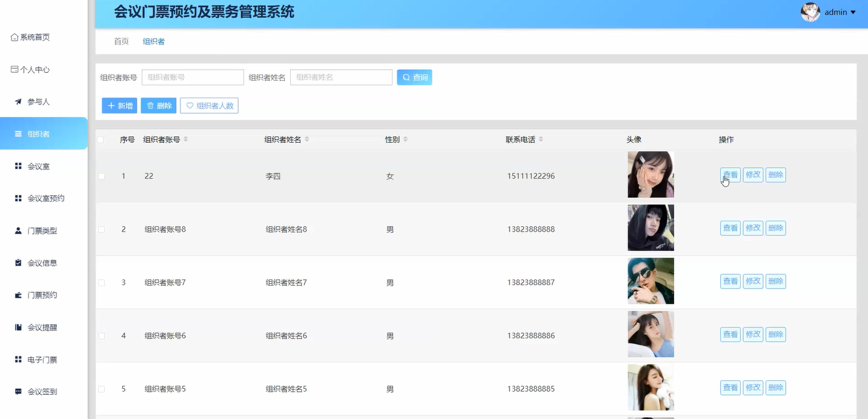Click phone number 15111122296

pos(531,176)
